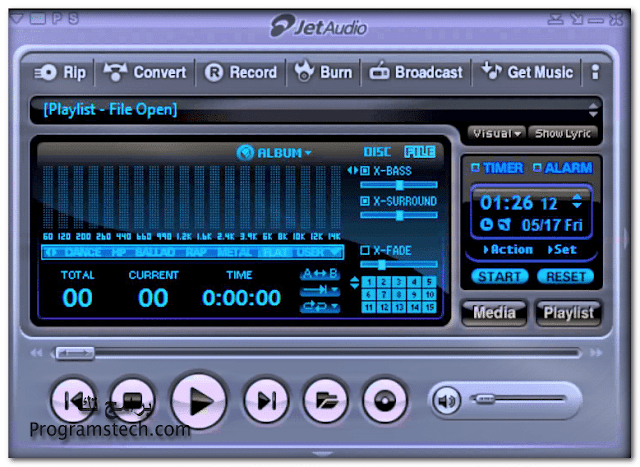This screenshot has height=467, width=640.
Task: Click the arrows left of X-BASS
Action: click(x=352, y=170)
